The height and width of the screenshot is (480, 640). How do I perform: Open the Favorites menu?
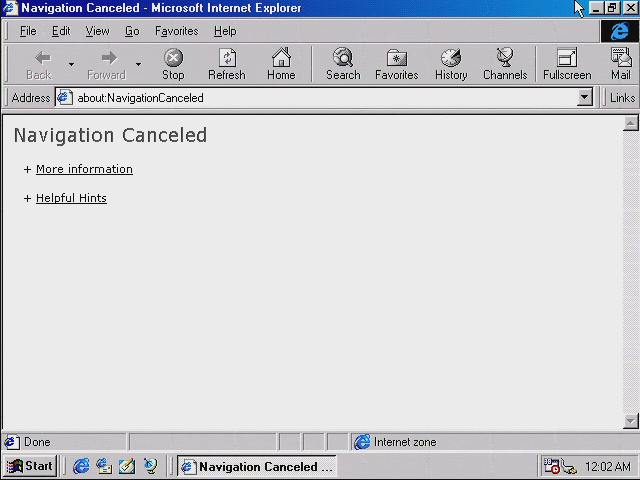[x=177, y=31]
